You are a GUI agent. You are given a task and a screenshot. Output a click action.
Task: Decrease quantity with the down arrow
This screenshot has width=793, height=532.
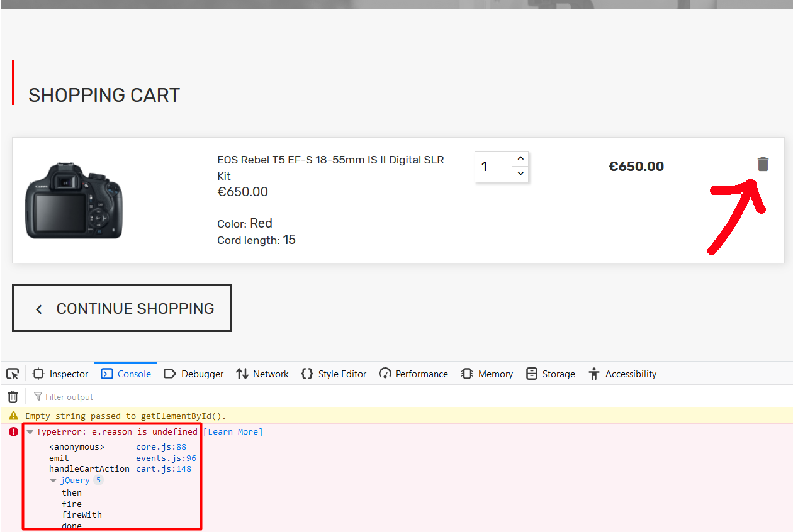pyautogui.click(x=520, y=174)
